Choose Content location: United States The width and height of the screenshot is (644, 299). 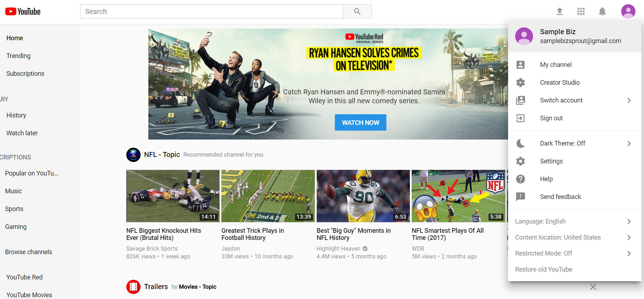(x=575, y=237)
